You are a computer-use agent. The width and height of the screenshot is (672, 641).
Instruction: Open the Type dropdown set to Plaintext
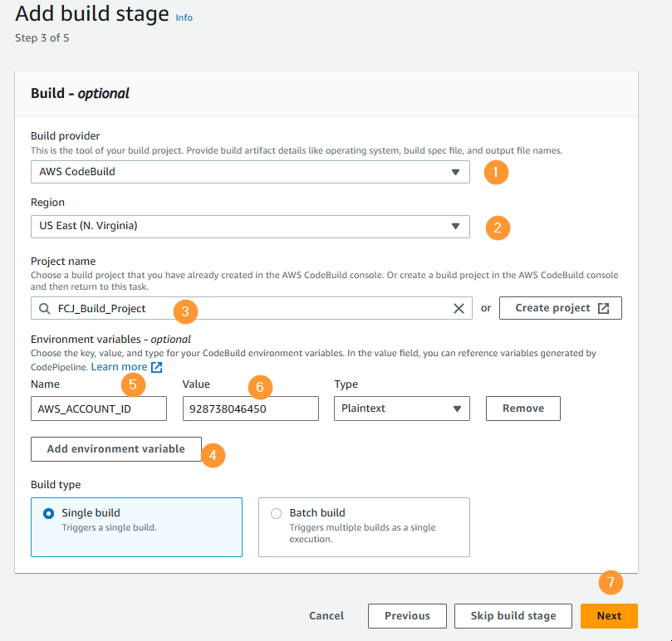(x=402, y=409)
